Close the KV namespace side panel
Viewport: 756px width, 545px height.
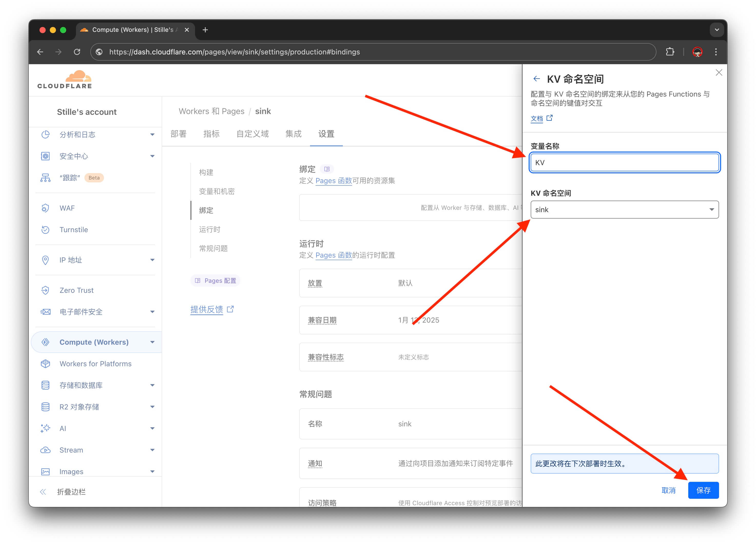[719, 72]
